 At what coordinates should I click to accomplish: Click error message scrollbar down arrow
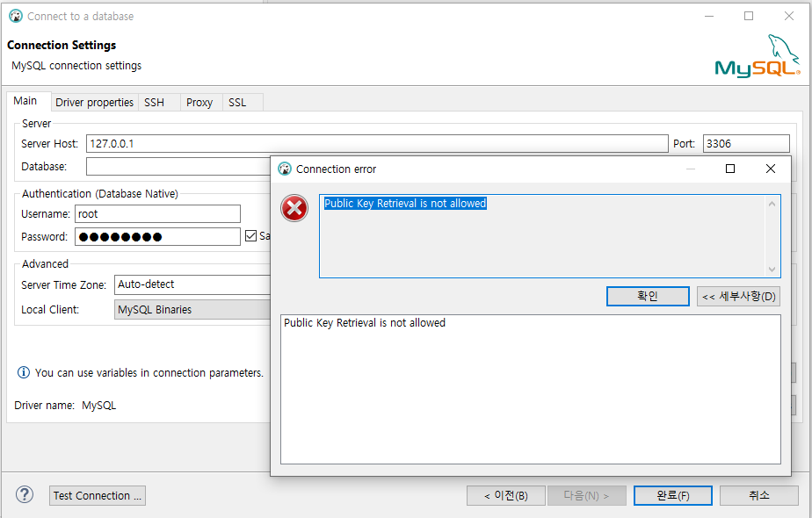[772, 269]
